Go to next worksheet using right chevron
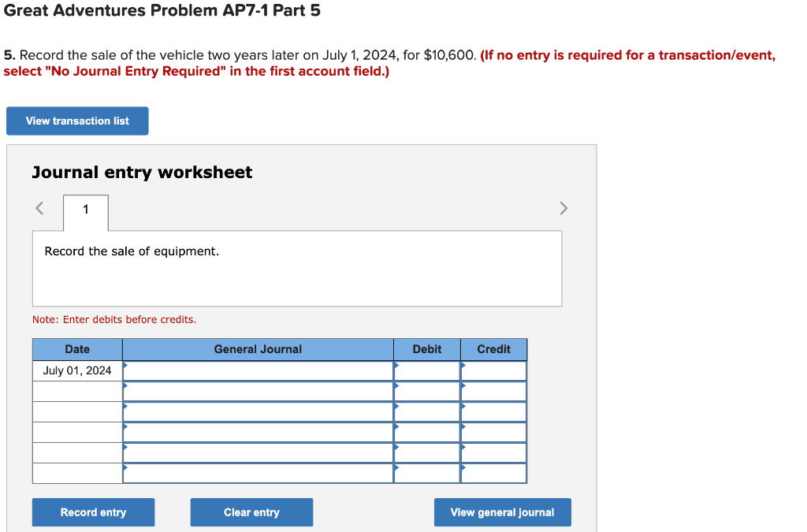The width and height of the screenshot is (807, 532). pos(563,208)
